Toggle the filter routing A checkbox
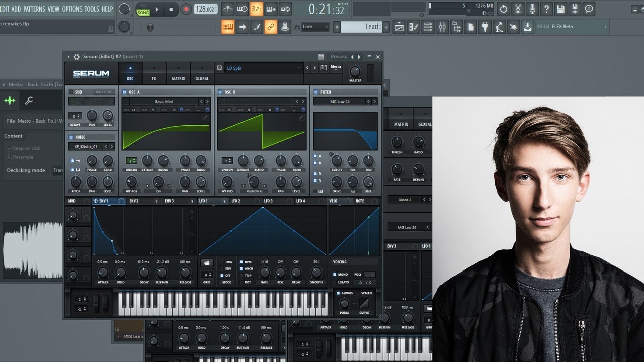This screenshot has height=362, width=644. click(x=315, y=156)
